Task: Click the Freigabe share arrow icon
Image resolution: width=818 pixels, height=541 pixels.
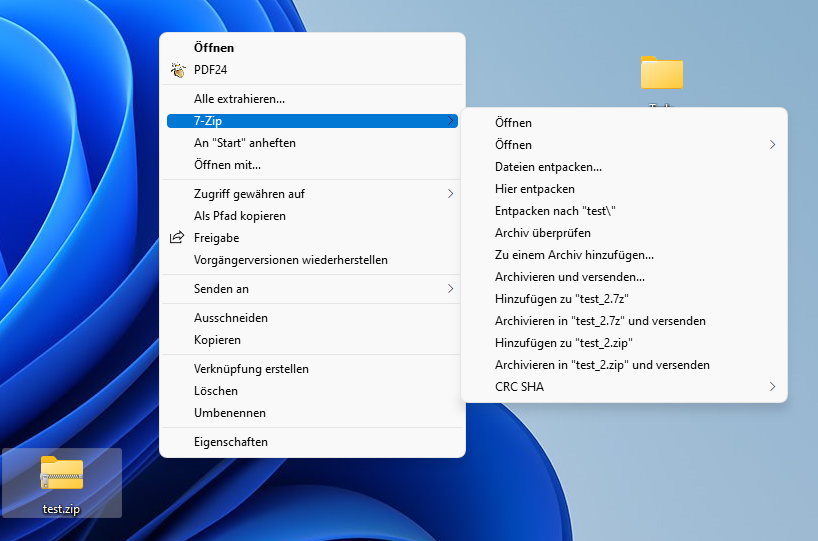Action: click(177, 237)
